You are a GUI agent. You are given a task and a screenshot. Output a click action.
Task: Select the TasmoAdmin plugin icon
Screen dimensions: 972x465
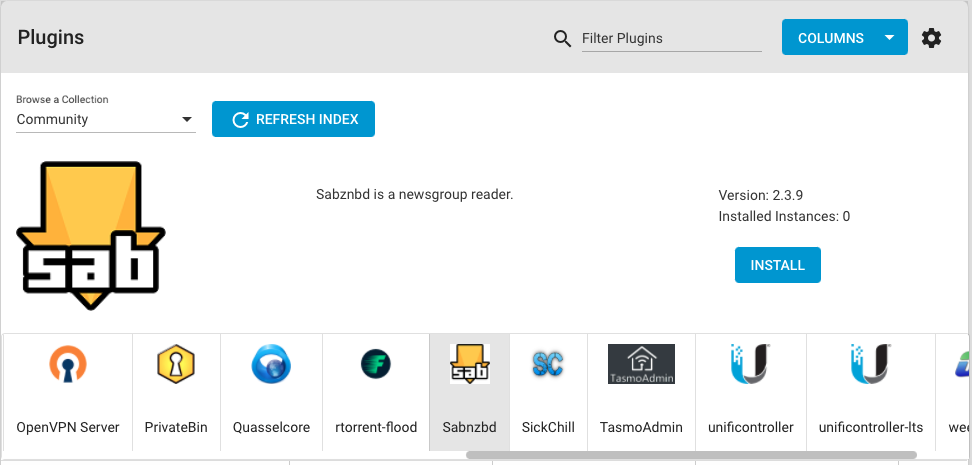(x=641, y=365)
